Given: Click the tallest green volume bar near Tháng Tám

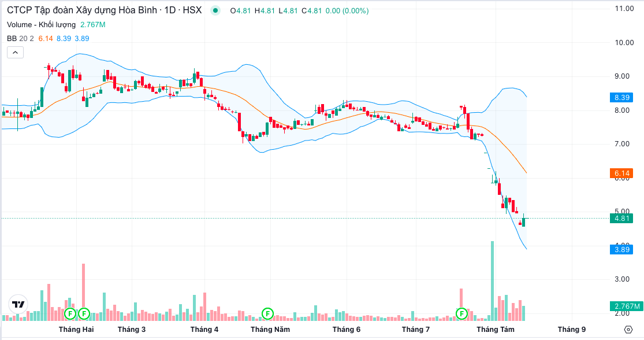Looking at the screenshot, I should pos(493,281).
